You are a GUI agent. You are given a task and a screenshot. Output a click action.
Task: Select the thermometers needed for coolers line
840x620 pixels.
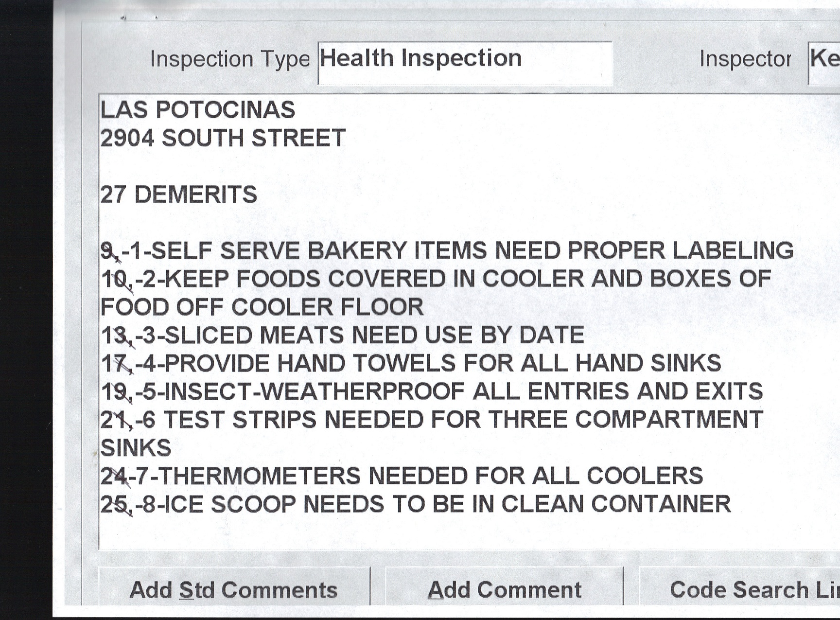tap(402, 476)
